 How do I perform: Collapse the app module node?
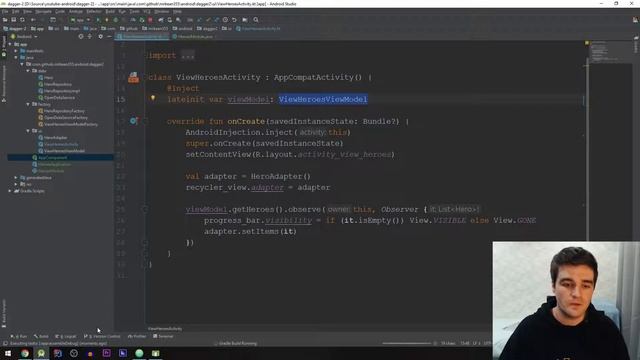[10, 44]
